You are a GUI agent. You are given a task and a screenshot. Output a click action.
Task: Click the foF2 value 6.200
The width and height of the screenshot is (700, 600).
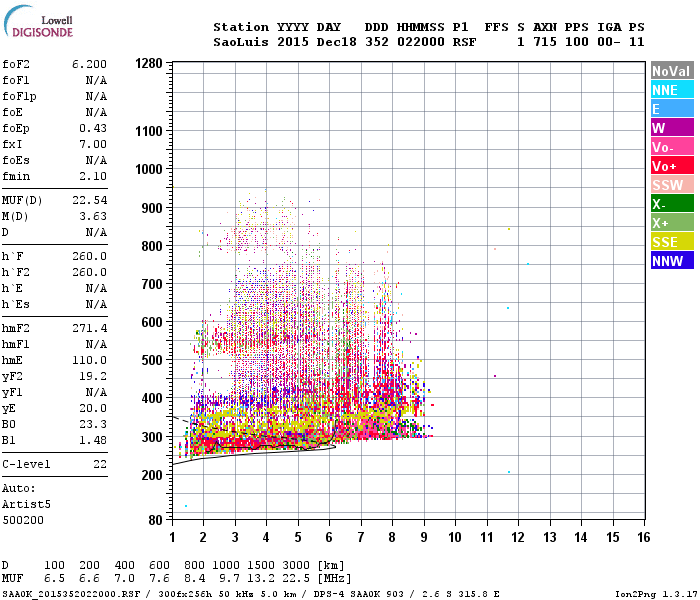[89, 64]
